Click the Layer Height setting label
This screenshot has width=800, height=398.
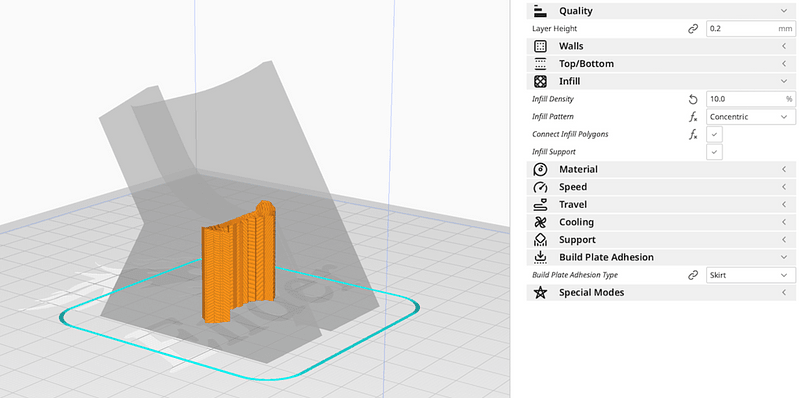[x=555, y=29]
